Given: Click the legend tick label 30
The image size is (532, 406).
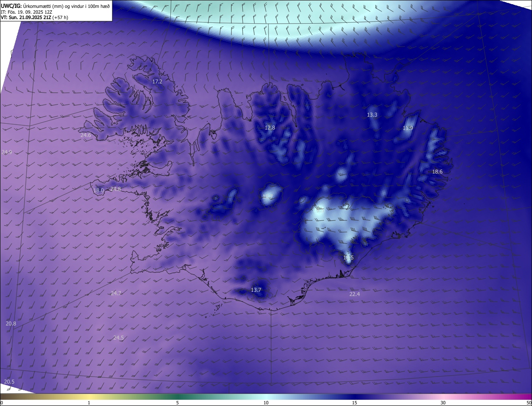Looking at the screenshot, I should [443, 403].
